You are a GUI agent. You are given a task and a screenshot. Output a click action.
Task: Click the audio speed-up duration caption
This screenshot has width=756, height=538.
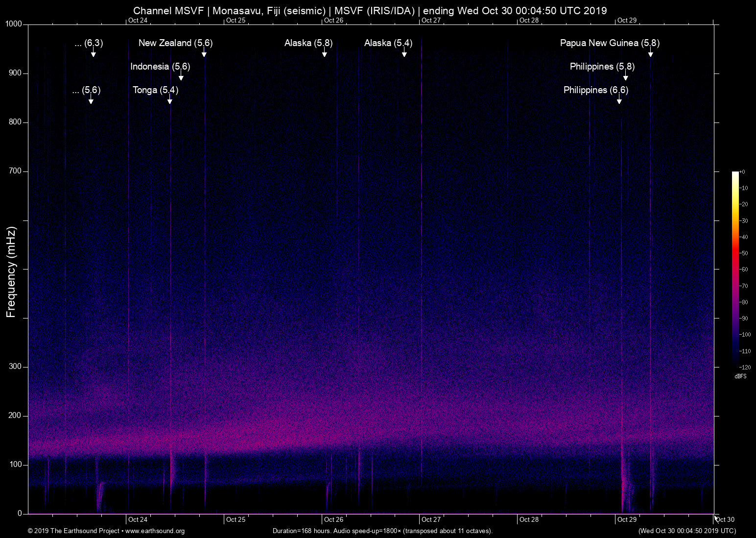click(382, 531)
